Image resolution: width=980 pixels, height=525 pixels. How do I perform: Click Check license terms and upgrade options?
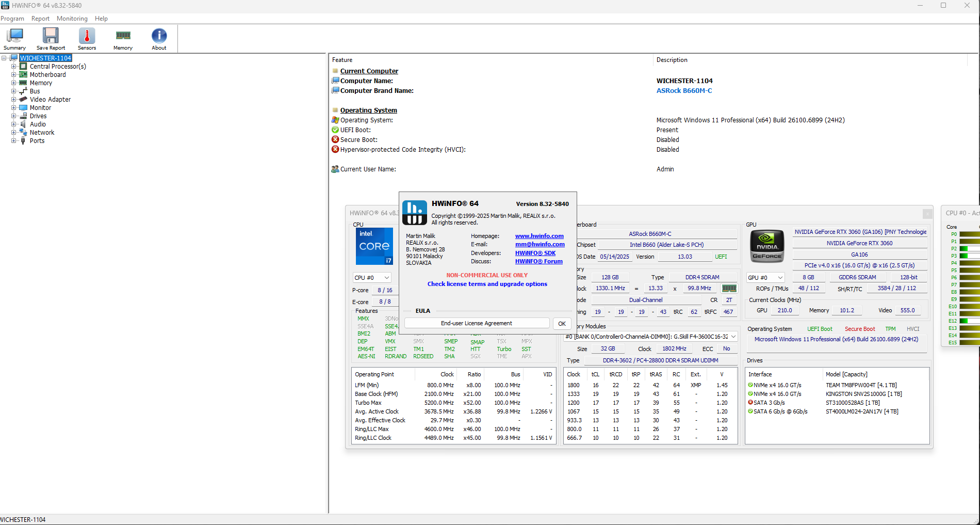coord(487,284)
